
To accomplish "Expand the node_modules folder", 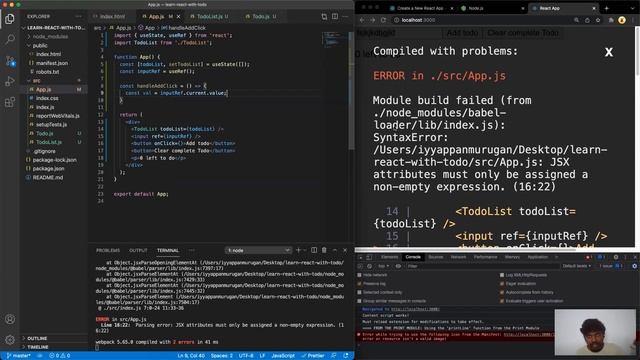I will tap(53, 37).
